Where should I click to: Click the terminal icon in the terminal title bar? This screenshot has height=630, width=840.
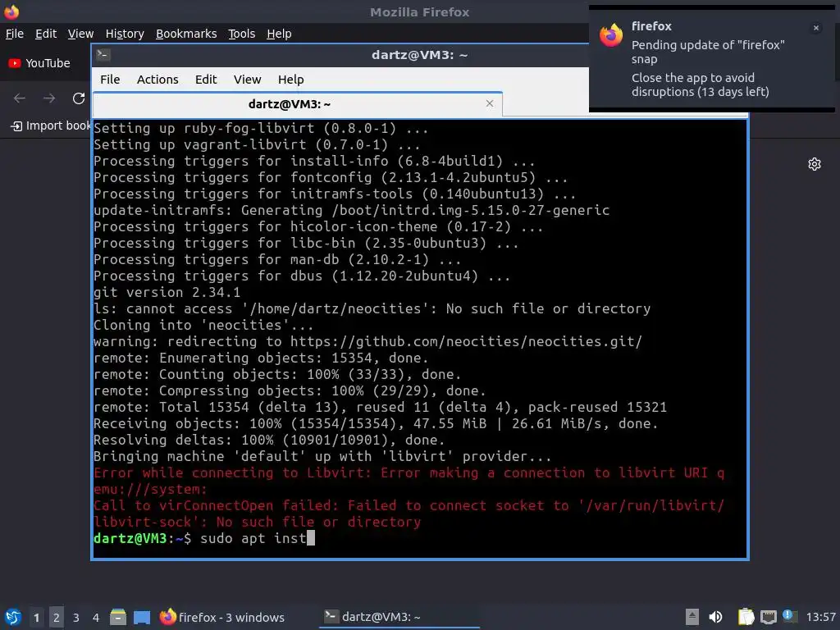pos(103,55)
